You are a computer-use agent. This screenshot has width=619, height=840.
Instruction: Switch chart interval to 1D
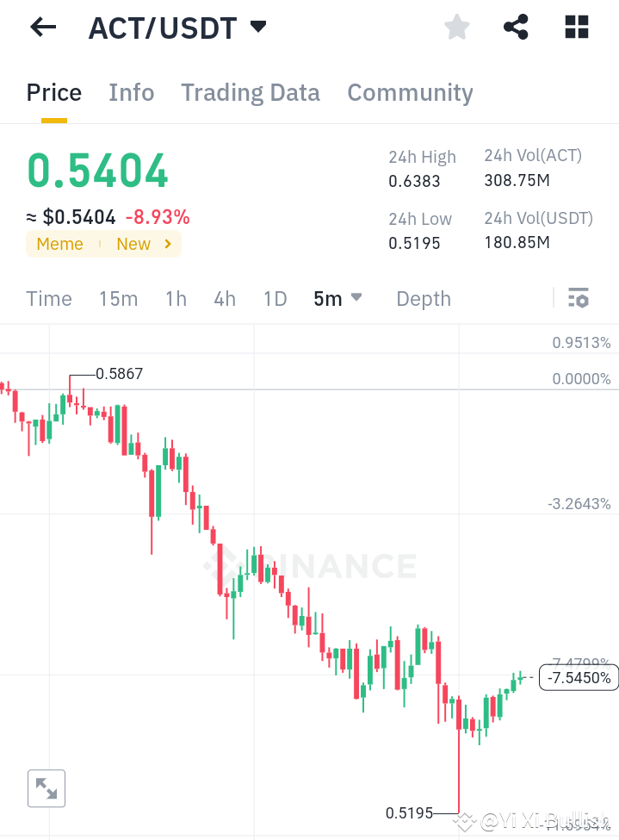point(275,298)
